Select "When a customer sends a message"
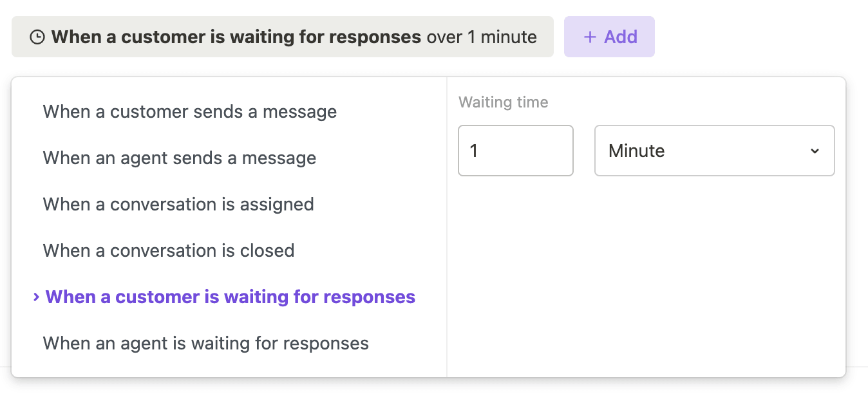 coord(190,112)
